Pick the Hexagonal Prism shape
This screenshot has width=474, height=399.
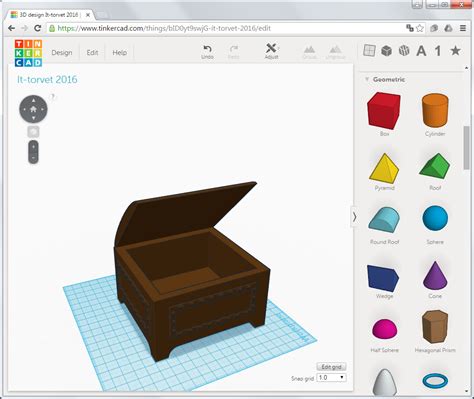pyautogui.click(x=435, y=326)
